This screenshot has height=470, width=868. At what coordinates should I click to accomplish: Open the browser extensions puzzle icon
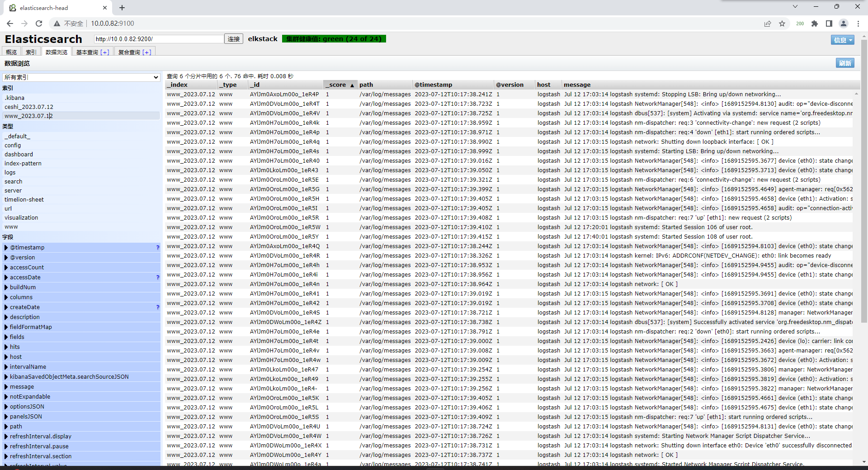tap(815, 23)
